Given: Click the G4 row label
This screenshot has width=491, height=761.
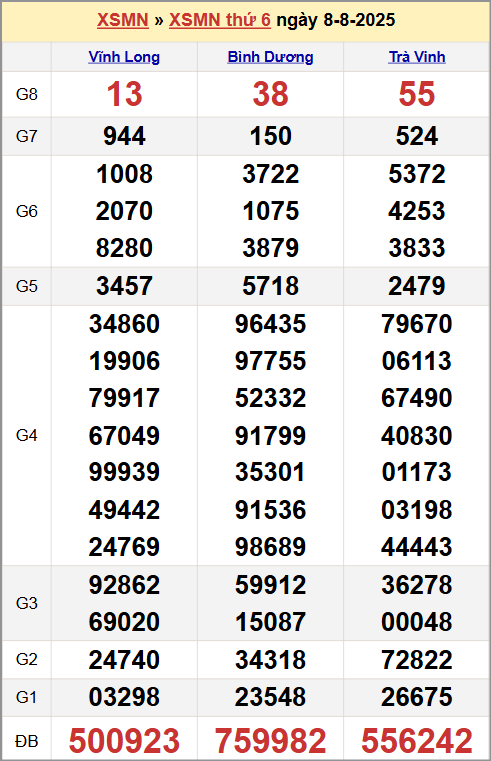Looking at the screenshot, I should pos(27,435).
